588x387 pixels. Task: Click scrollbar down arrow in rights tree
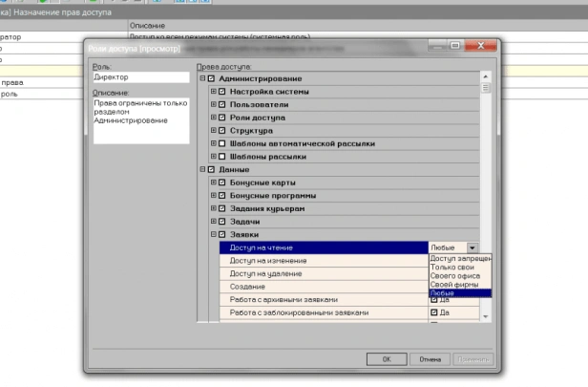coord(486,317)
